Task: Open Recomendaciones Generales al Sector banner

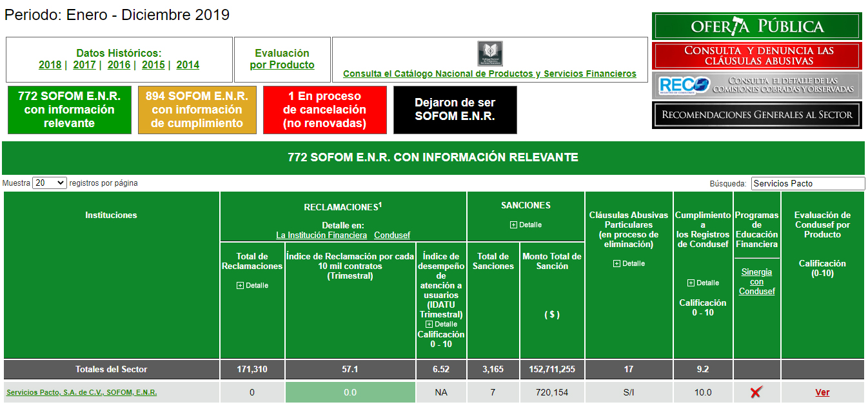Action: tap(757, 115)
